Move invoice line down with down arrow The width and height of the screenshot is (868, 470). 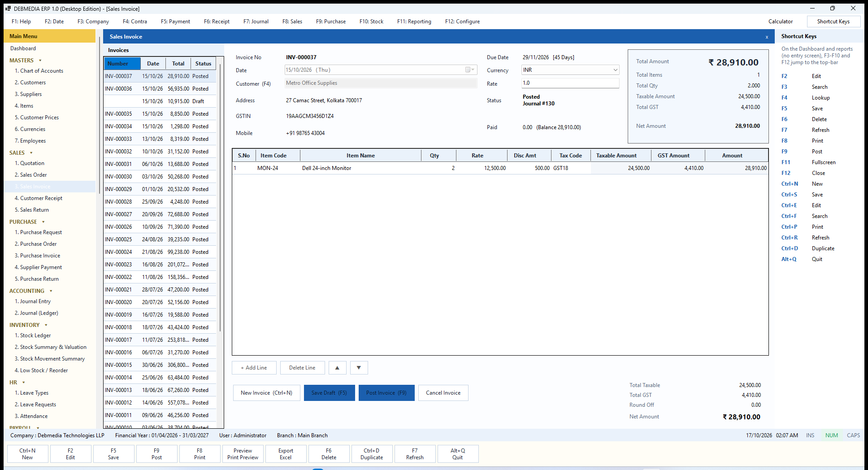point(359,368)
